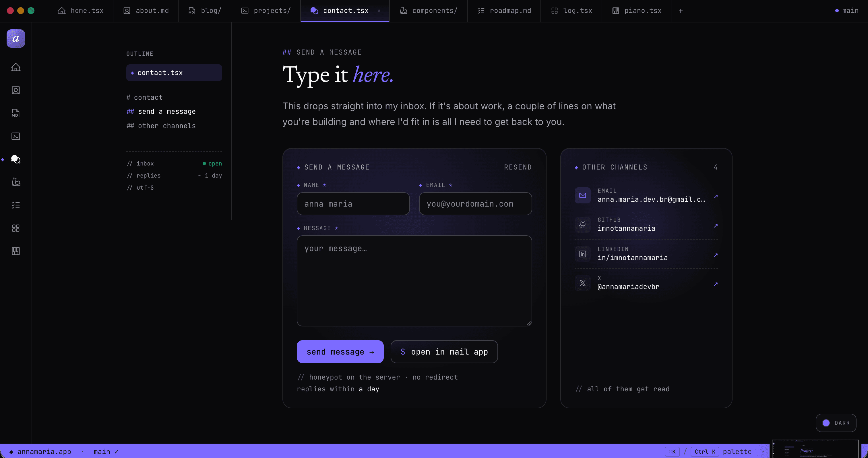868x458 pixels.
Task: Close the contact.tsx tab
Action: pyautogui.click(x=379, y=11)
